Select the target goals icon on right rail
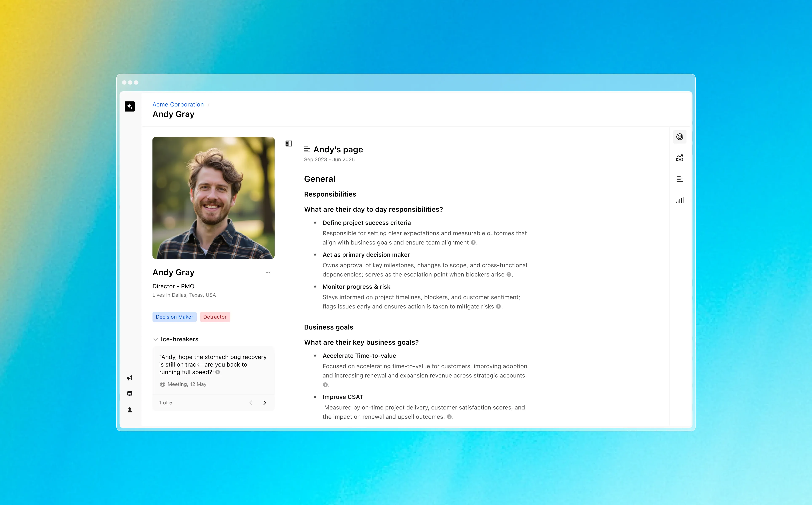812x505 pixels. click(679, 137)
